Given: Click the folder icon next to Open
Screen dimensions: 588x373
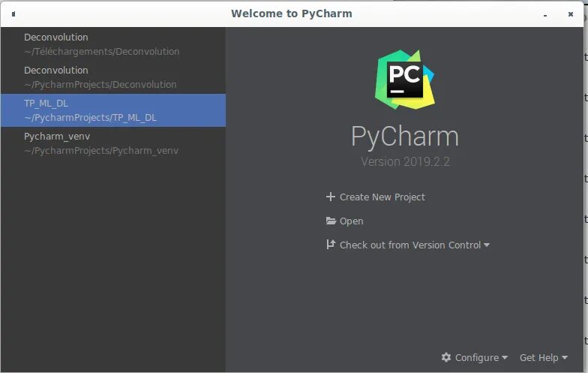Looking at the screenshot, I should tap(331, 221).
